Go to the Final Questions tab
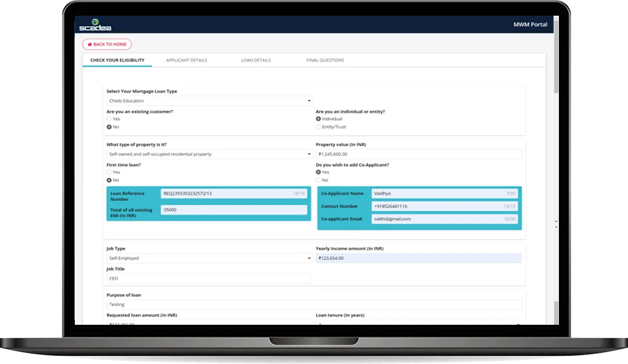The image size is (628, 364). pos(325,60)
